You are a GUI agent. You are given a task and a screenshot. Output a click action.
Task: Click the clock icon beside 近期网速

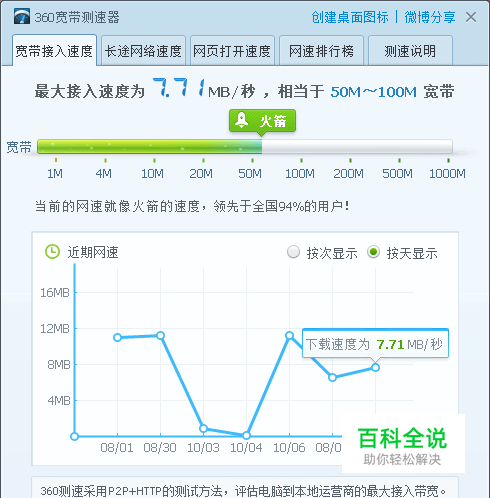[x=52, y=252]
